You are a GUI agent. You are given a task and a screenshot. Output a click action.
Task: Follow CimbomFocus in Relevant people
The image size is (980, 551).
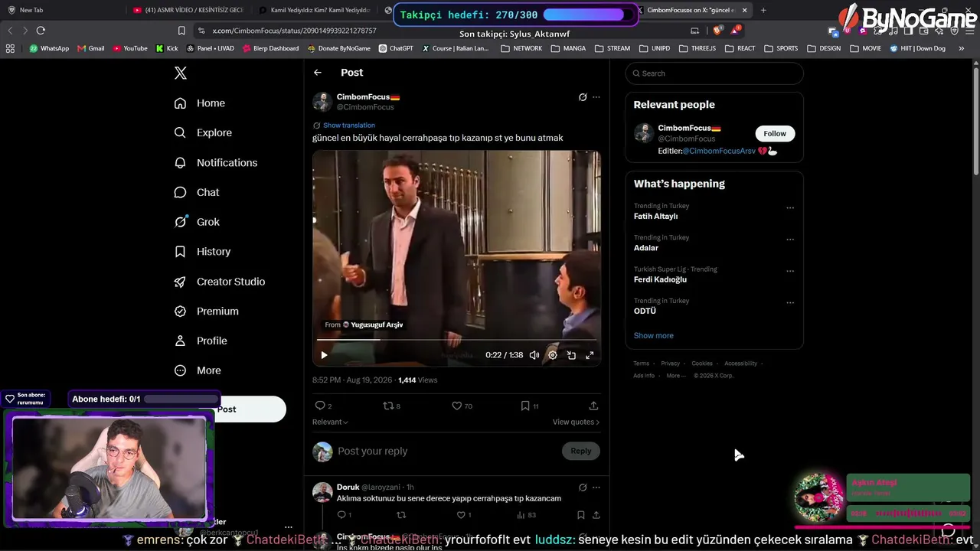pyautogui.click(x=775, y=134)
